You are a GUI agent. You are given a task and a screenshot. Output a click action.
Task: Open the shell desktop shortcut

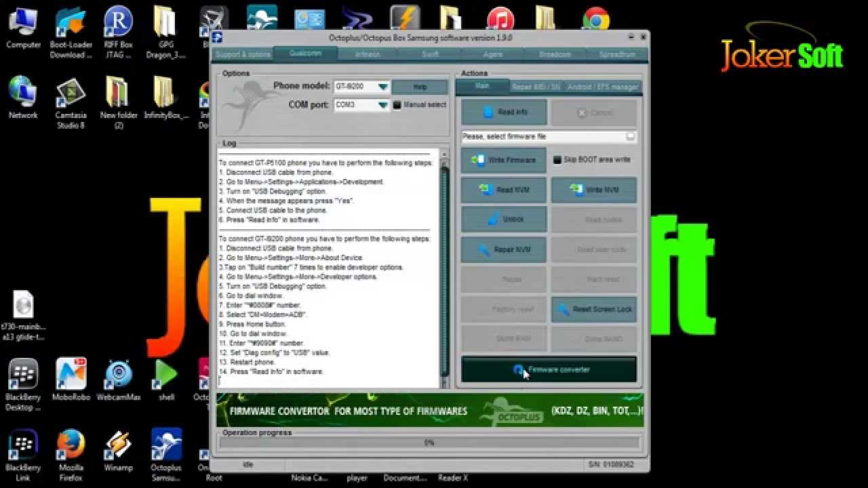coord(165,380)
